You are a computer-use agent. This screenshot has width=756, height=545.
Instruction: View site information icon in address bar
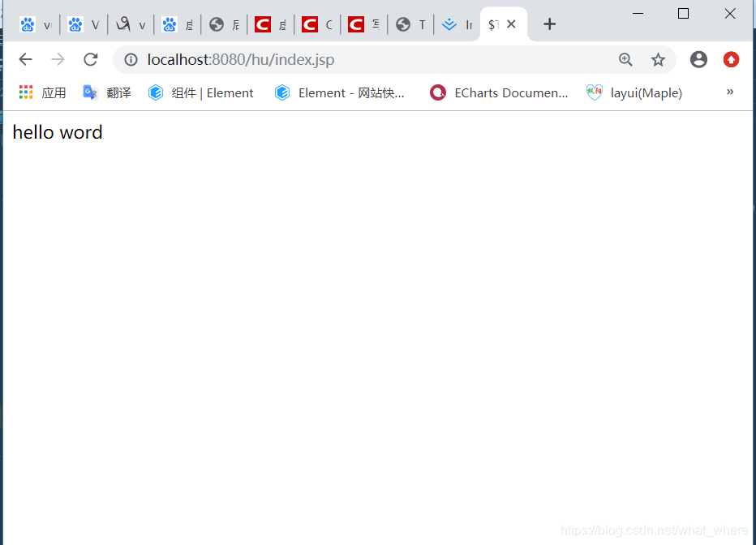tap(131, 59)
